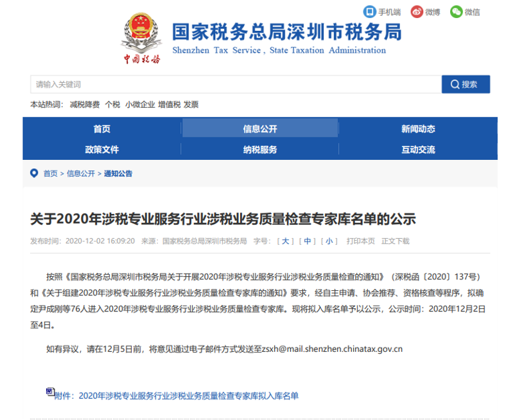Viewport: 515px width, 420px height.
Task: Click the Word attachment file icon
Action: (x=50, y=392)
